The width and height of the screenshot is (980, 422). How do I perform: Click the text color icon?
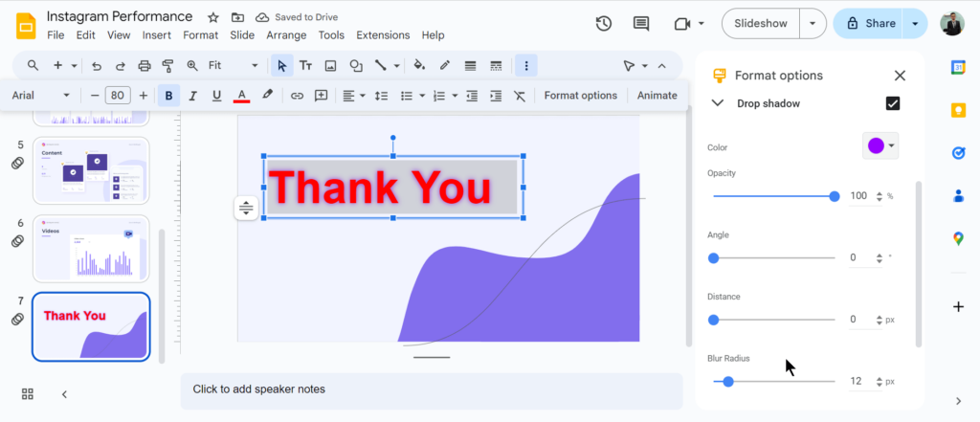tap(242, 96)
